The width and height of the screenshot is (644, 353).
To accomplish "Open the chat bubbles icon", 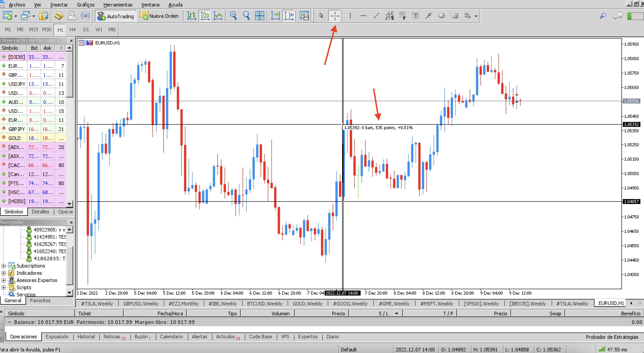I will pyautogui.click(x=618, y=16).
